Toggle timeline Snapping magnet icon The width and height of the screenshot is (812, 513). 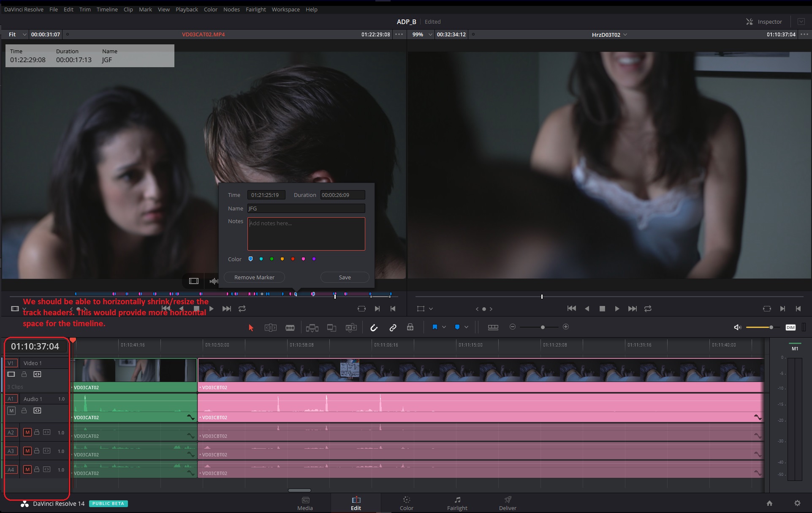[374, 327]
